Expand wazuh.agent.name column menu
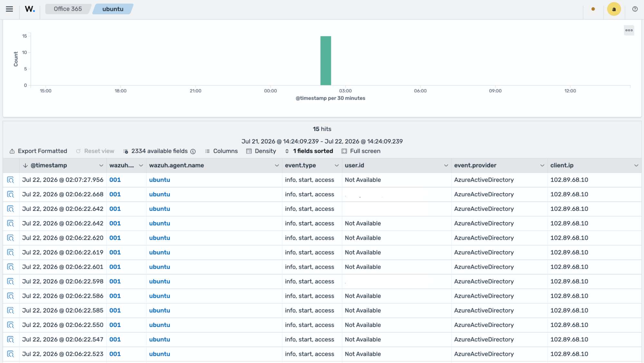This screenshot has width=644, height=363. click(277, 165)
